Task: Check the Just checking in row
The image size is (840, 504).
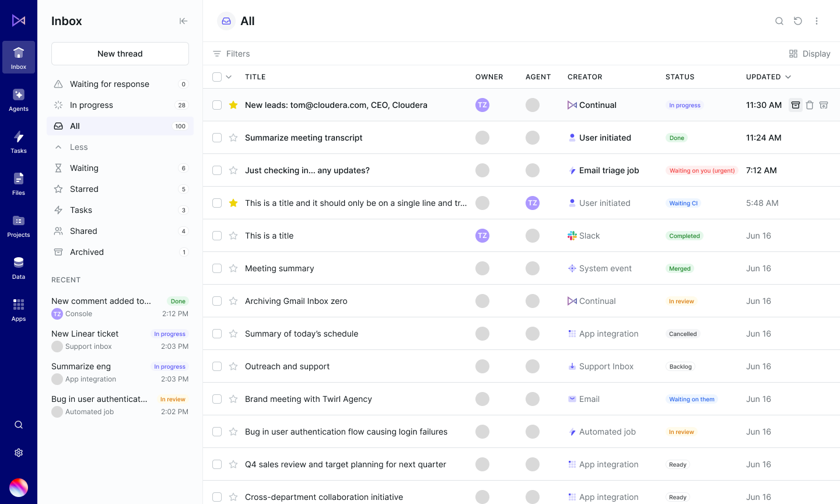Action: 217,170
